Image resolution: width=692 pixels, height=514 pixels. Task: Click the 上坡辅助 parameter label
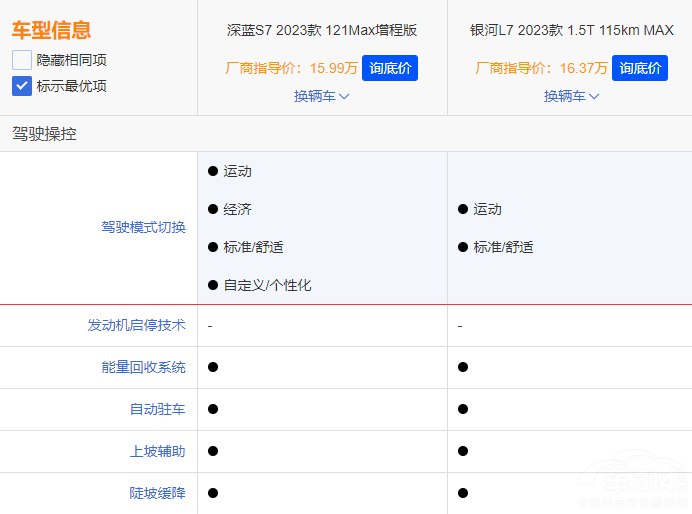point(157,451)
